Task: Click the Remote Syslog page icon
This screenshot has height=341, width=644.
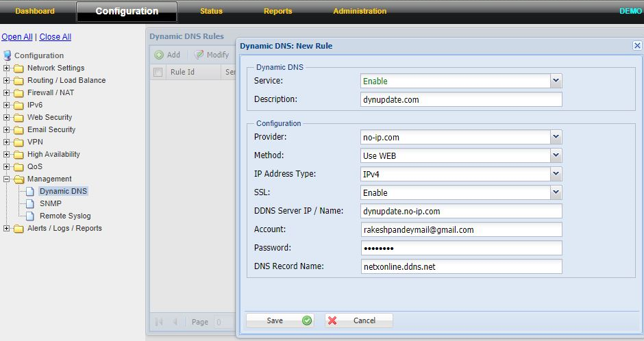Action: coord(30,216)
